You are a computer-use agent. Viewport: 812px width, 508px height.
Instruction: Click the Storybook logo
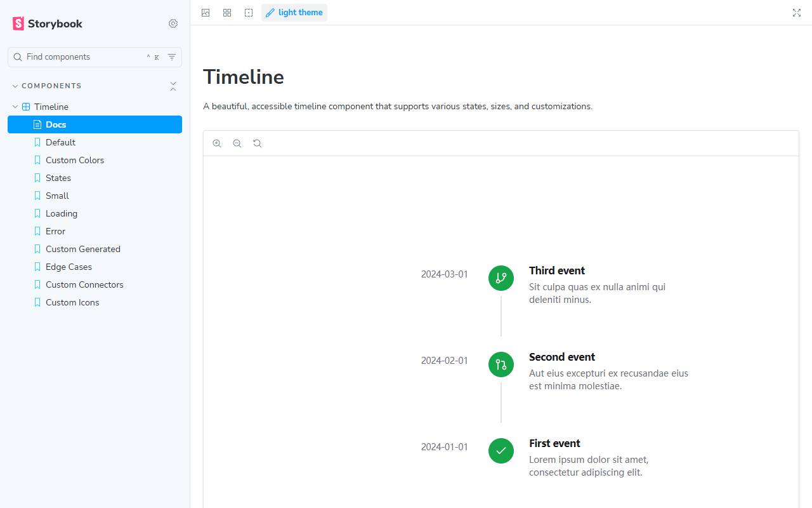click(48, 23)
